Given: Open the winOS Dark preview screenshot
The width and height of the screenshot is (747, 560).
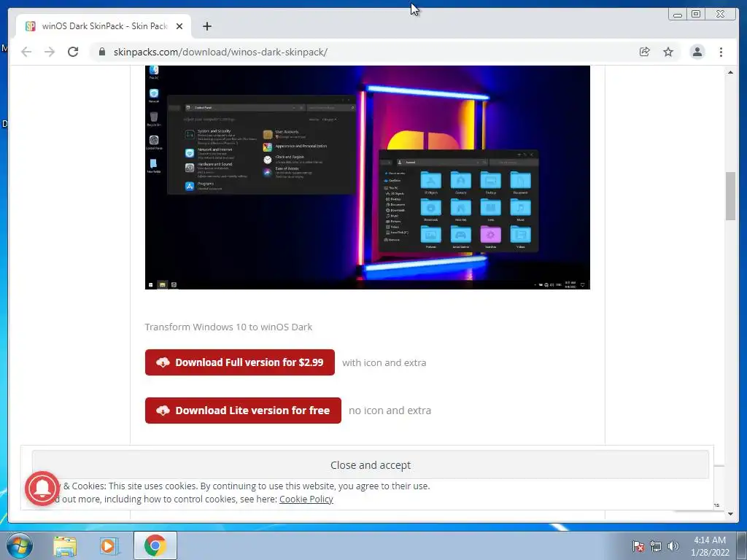Looking at the screenshot, I should coord(368,177).
